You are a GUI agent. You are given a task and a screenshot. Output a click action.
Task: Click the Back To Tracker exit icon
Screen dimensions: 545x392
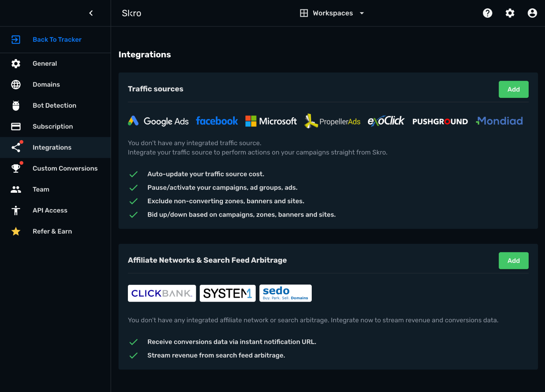16,40
